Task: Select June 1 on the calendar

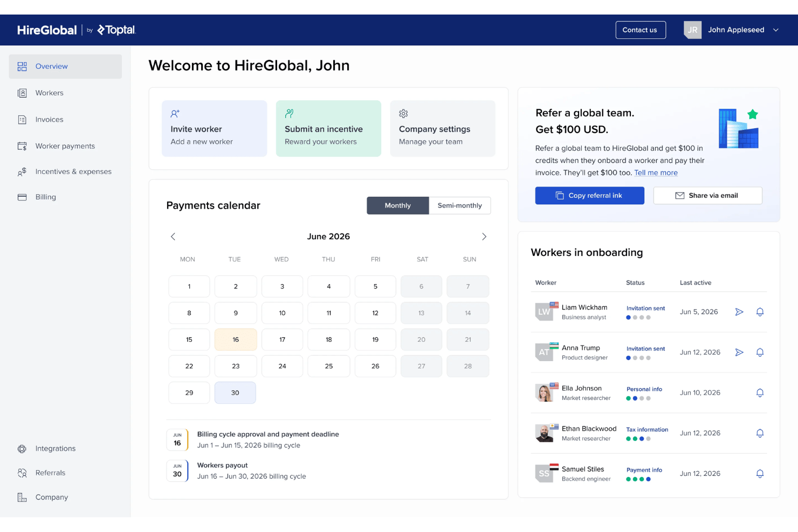Action: [x=189, y=287]
